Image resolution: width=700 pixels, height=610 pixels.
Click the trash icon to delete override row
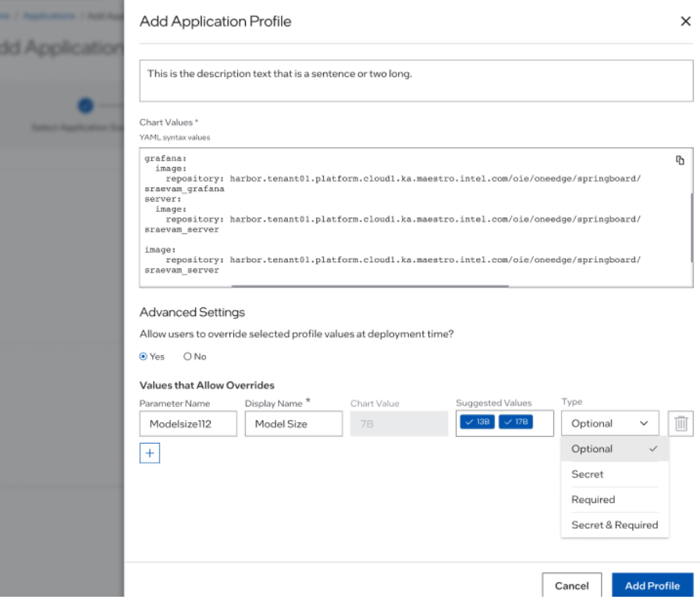680,424
